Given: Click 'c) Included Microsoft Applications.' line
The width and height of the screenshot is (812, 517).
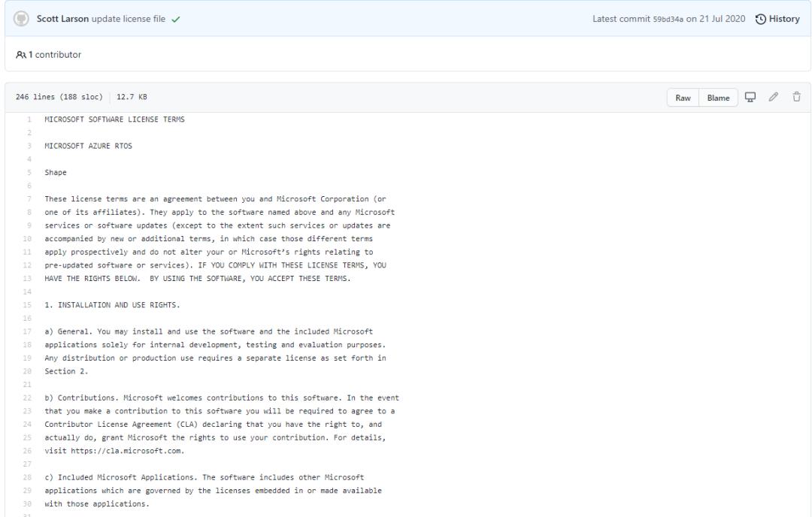Looking at the screenshot, I should pyautogui.click(x=204, y=478).
